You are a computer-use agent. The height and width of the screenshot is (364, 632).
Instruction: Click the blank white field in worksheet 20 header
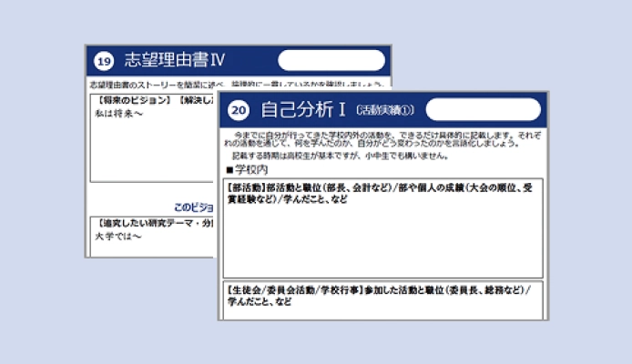(484, 109)
